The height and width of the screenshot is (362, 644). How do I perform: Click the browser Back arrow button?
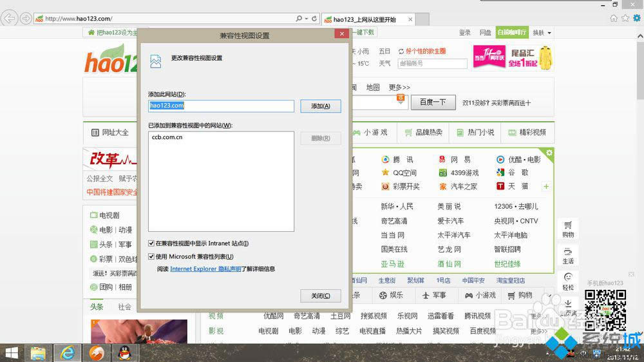coord(9,18)
